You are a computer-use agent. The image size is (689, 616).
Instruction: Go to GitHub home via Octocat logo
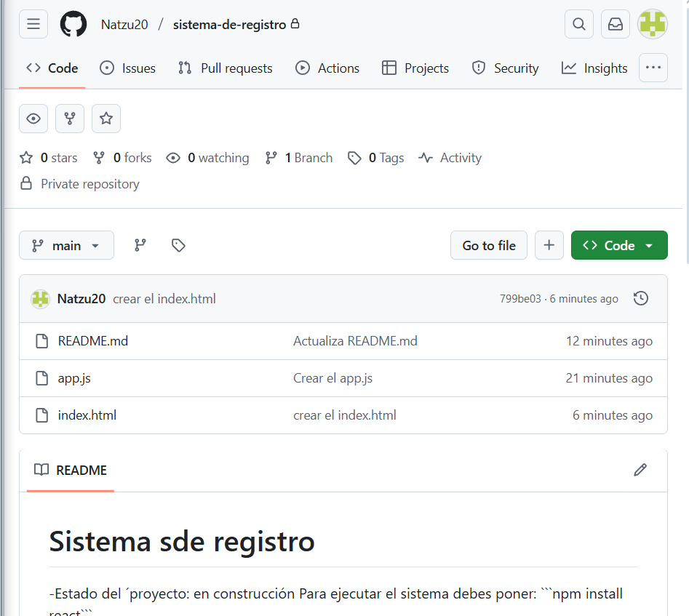click(73, 24)
